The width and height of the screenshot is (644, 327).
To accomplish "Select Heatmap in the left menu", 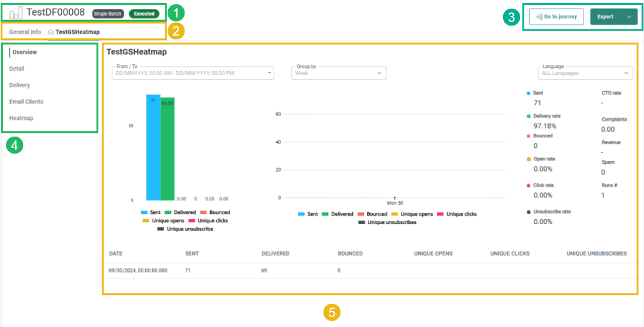I will pyautogui.click(x=21, y=118).
